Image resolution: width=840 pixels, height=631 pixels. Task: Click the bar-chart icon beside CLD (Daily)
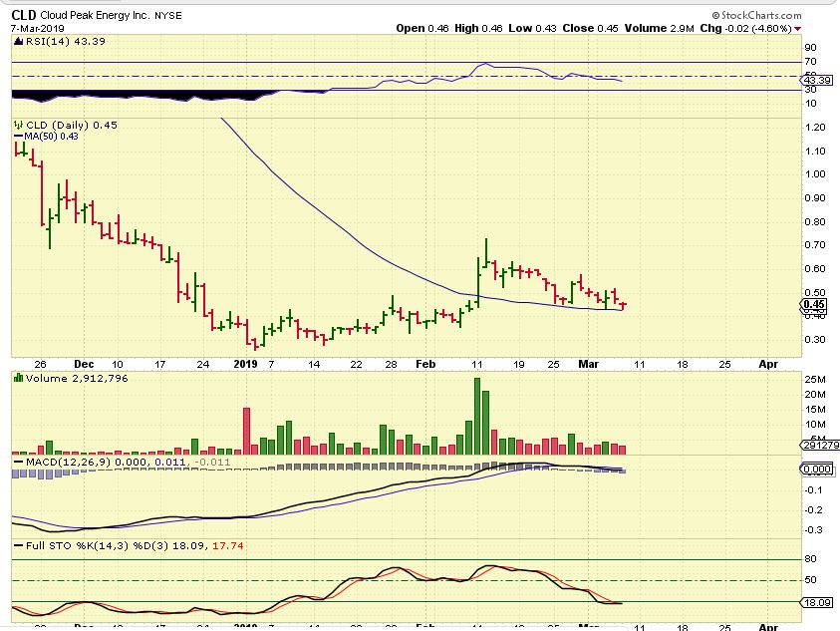coord(19,125)
